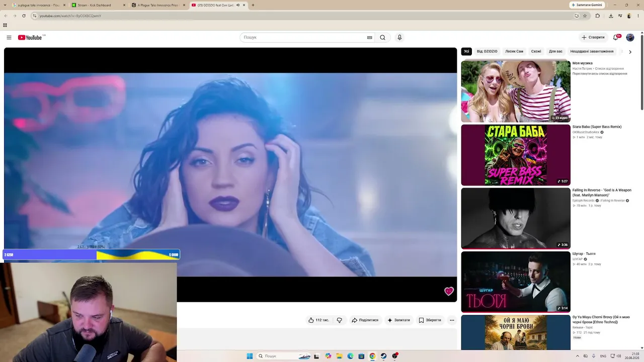Open the tab search dropdown arrow
644x362 pixels.
coord(5,5)
